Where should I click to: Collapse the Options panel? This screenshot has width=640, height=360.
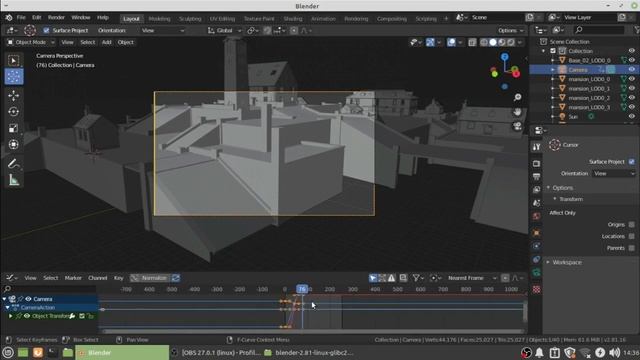pyautogui.click(x=563, y=188)
